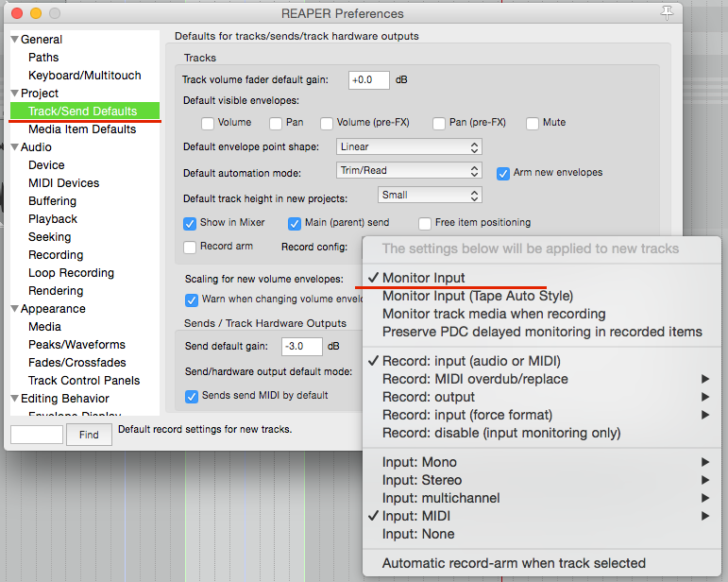This screenshot has height=582, width=728.
Task: Select Record: disable (input monitoring only)
Action: click(542, 433)
